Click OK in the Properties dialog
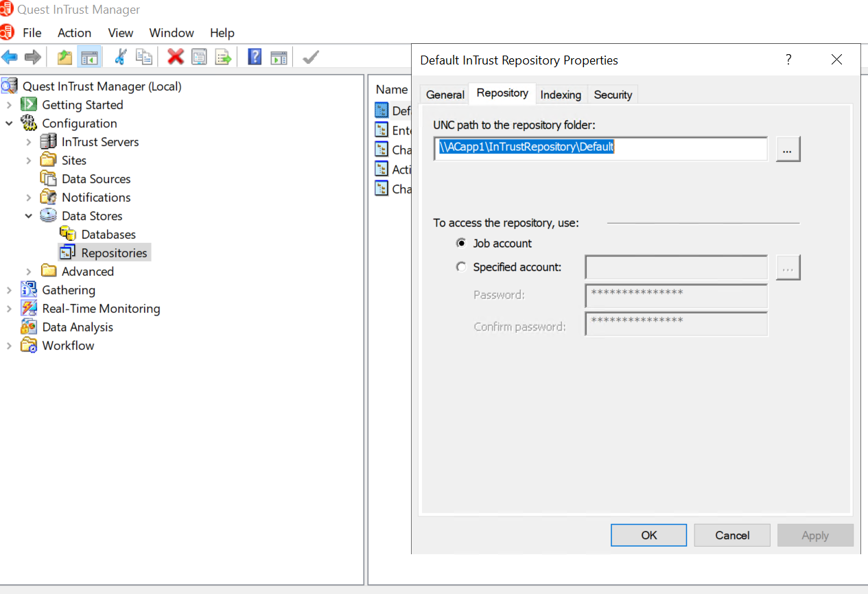 pos(649,535)
